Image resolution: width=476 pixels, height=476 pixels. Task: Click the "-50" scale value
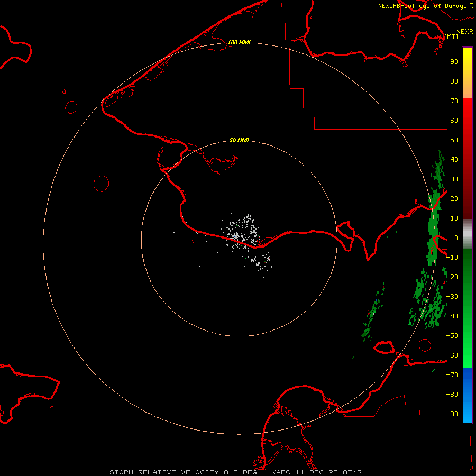[452, 336]
